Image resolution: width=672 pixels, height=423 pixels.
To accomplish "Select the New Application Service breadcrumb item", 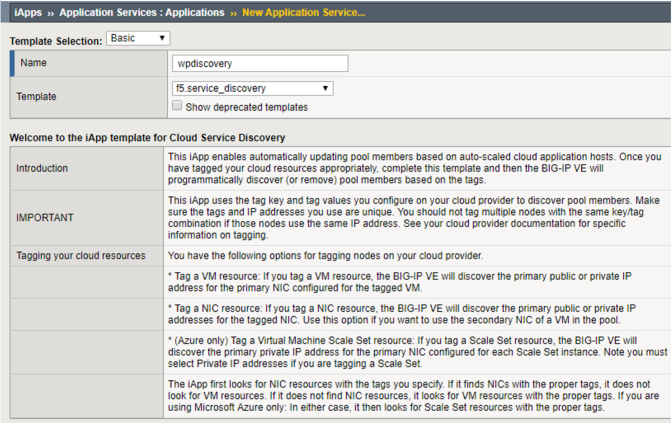I will [304, 12].
